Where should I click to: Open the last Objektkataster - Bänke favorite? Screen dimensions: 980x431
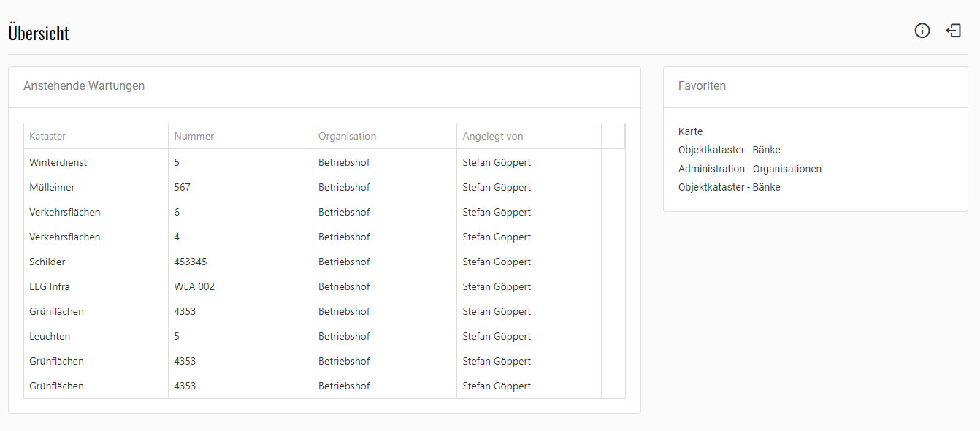pos(729,187)
